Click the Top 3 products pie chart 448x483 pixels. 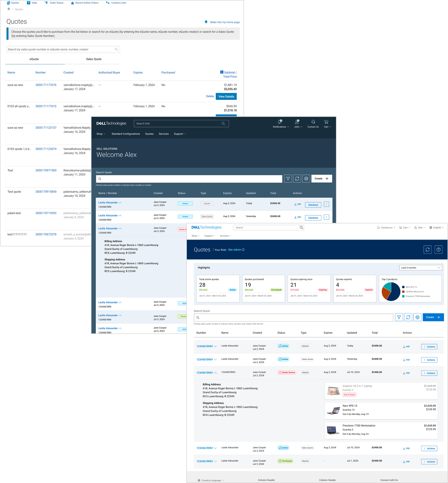(391, 292)
